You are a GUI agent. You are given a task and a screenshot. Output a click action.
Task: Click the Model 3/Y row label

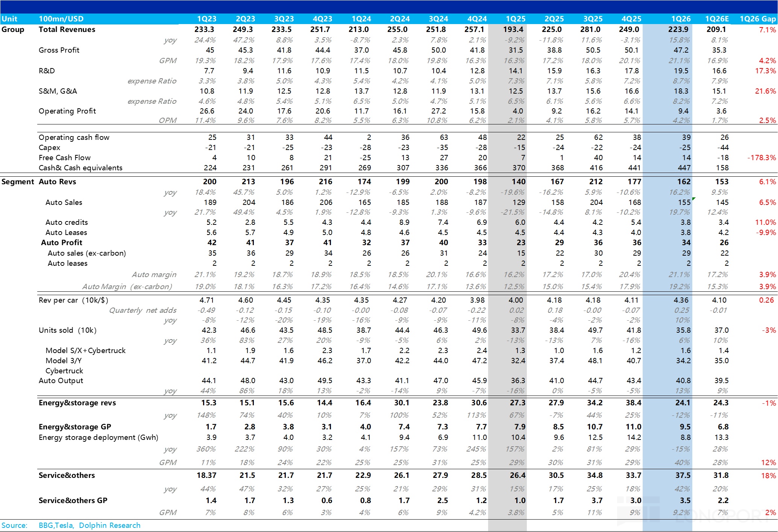[x=64, y=361]
